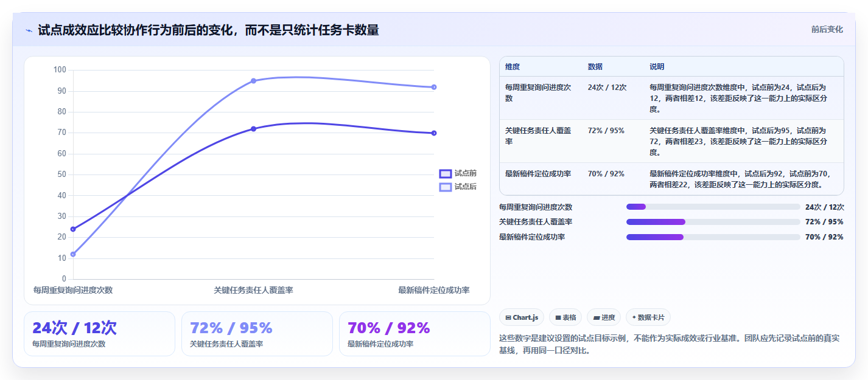Click the 数据 table column header
The width and height of the screenshot is (868, 380).
tap(595, 67)
